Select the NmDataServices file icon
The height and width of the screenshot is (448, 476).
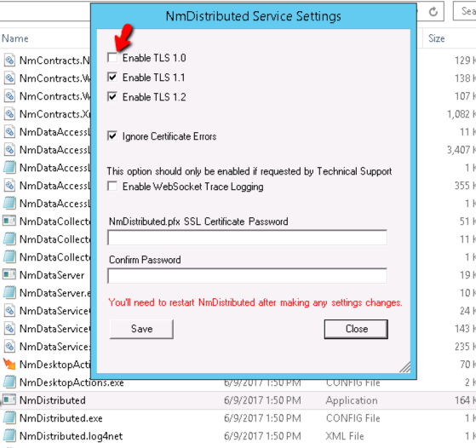[x=9, y=347]
